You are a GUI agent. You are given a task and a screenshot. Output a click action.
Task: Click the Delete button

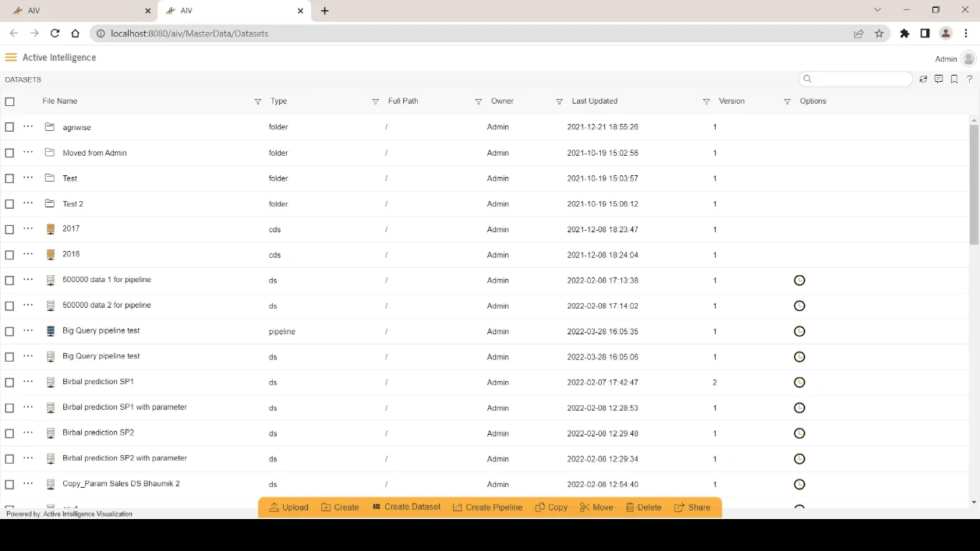644,507
